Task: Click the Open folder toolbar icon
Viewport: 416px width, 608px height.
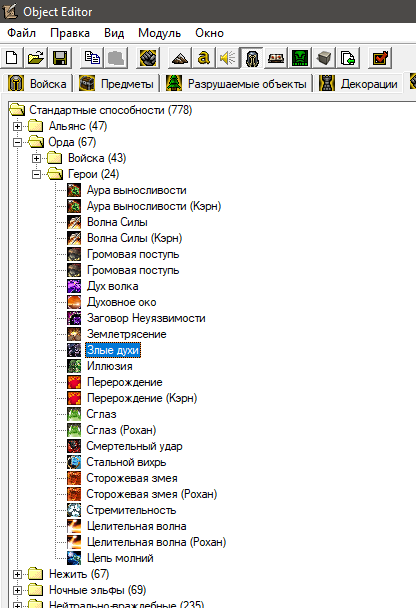Action: [x=36, y=58]
